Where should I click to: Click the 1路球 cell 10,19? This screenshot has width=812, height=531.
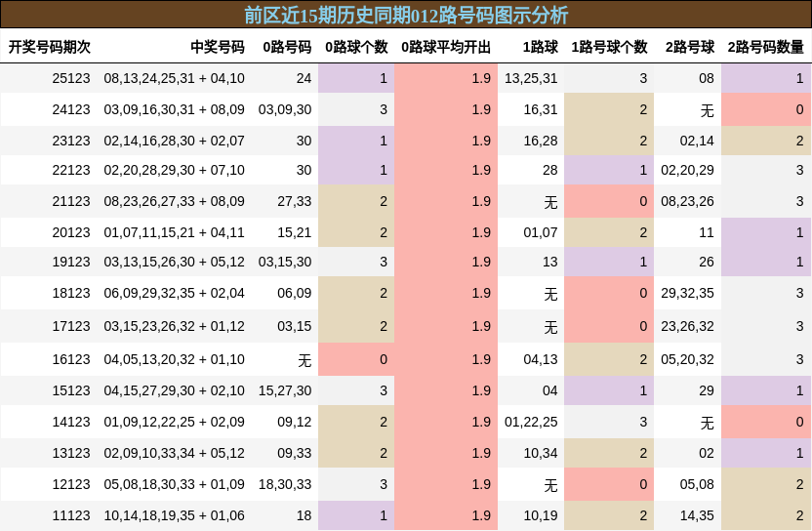[x=540, y=515]
